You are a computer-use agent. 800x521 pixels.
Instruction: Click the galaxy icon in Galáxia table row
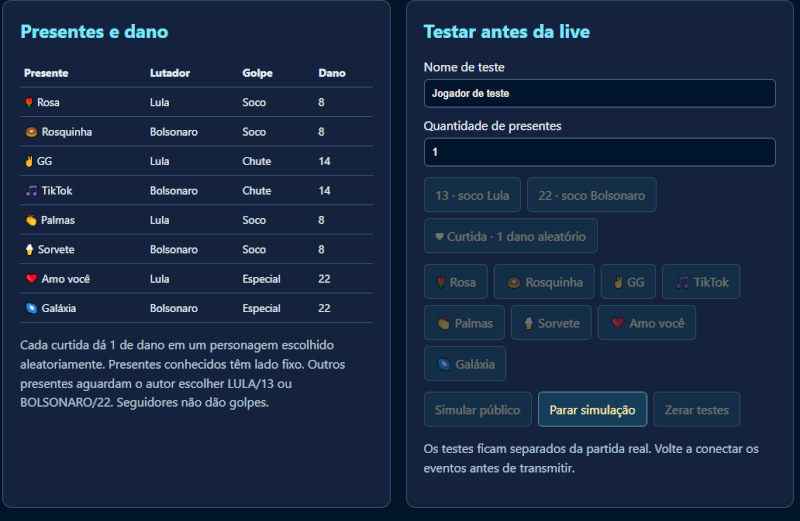(x=31, y=308)
